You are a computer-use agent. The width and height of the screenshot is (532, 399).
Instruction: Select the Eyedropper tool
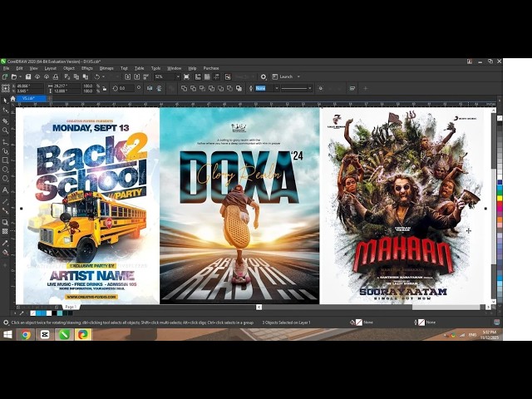(x=5, y=243)
